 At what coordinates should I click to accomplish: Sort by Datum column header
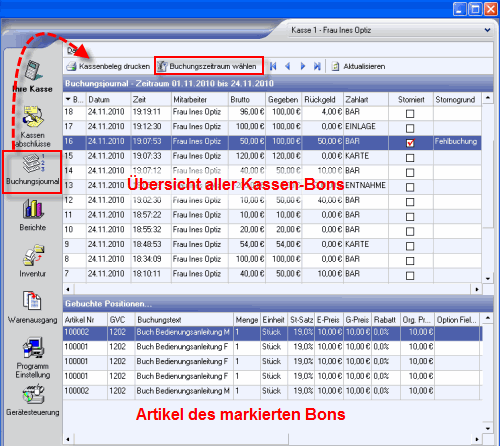pyautogui.click(x=108, y=99)
